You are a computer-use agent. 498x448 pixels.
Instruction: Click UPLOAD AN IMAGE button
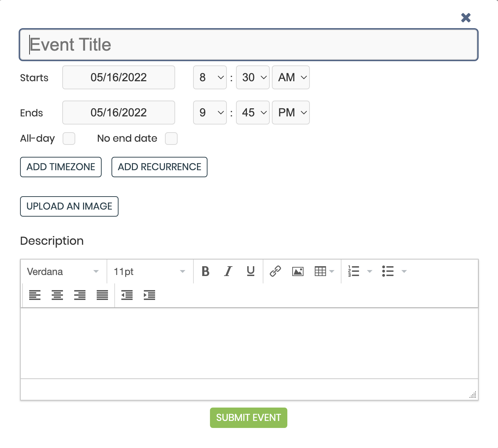(x=69, y=206)
